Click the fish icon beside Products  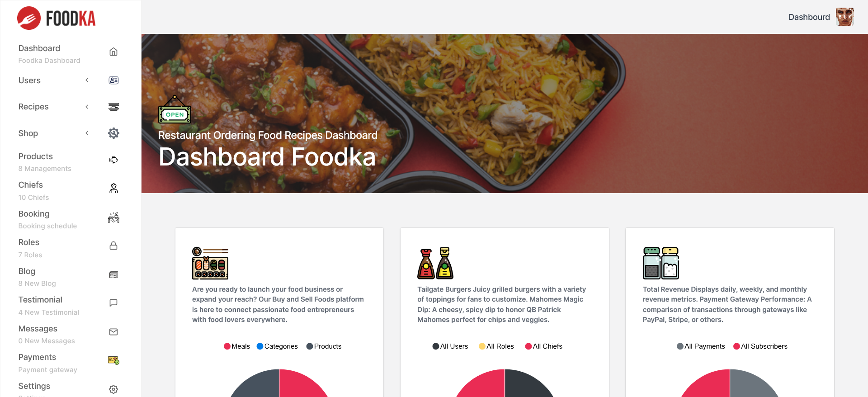tap(113, 160)
